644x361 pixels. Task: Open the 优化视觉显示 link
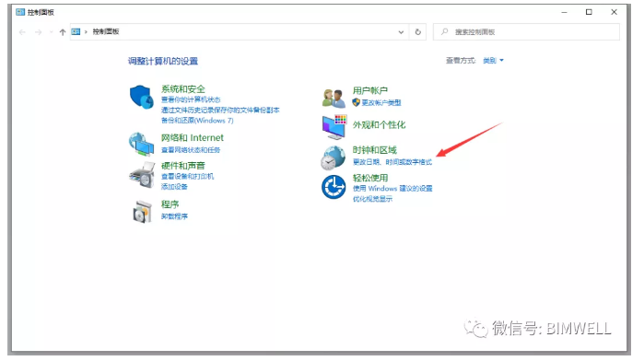pyautogui.click(x=372, y=199)
